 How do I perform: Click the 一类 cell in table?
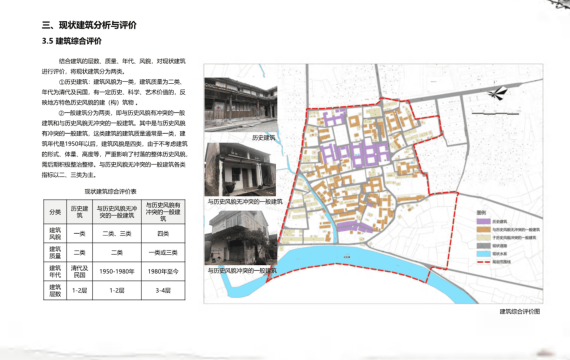[x=80, y=233]
